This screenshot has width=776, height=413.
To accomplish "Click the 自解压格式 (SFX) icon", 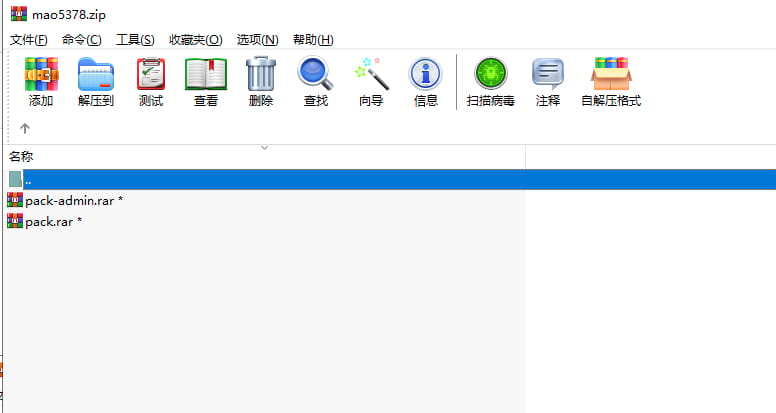I will click(x=611, y=74).
